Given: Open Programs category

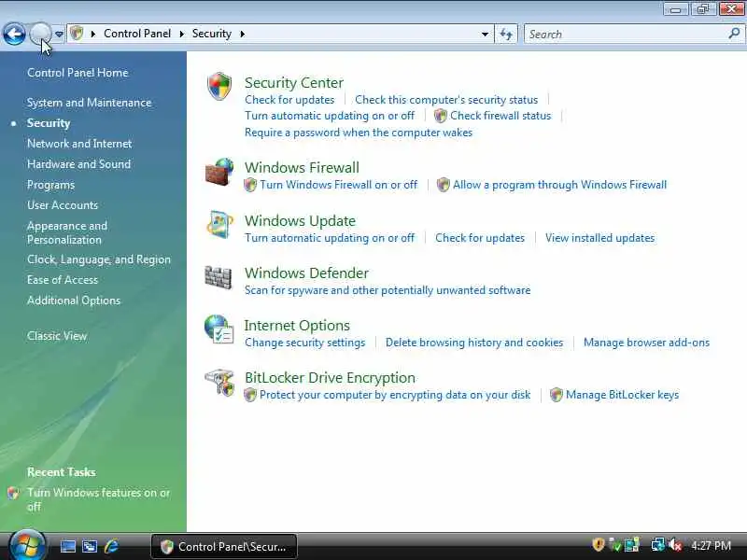Looking at the screenshot, I should pyautogui.click(x=50, y=185).
